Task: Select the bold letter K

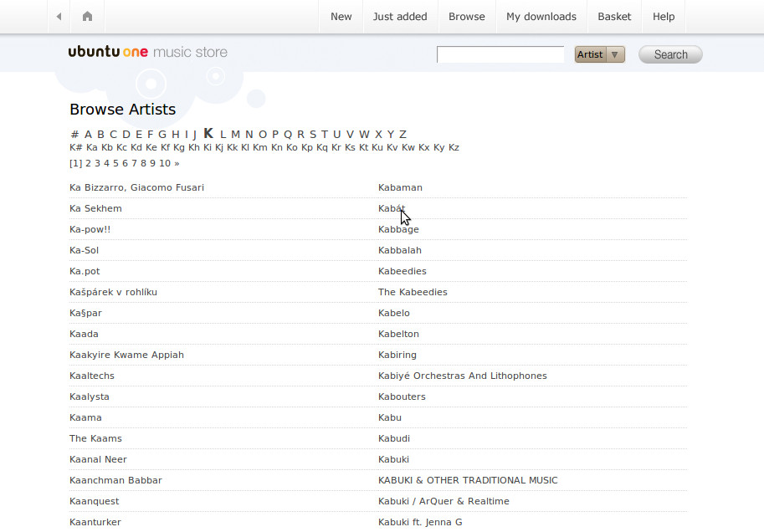Action: tap(208, 134)
